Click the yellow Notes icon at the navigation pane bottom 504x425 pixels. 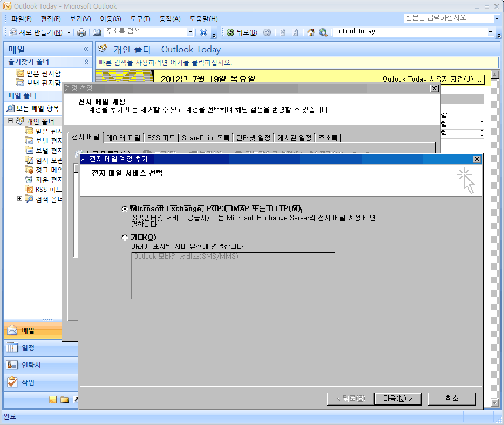click(53, 400)
